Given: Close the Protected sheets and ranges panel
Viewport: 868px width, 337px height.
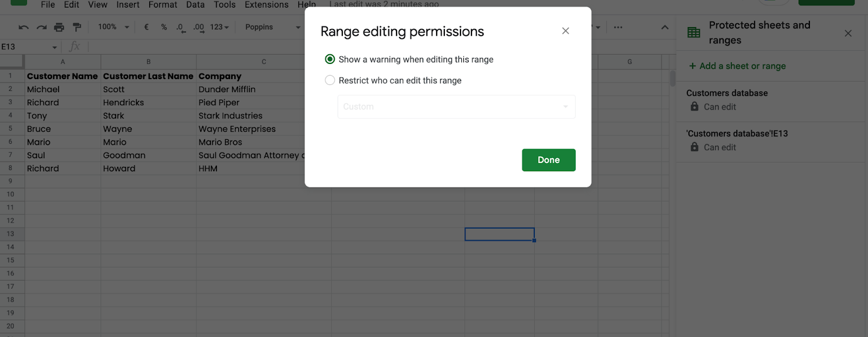Looking at the screenshot, I should 848,34.
